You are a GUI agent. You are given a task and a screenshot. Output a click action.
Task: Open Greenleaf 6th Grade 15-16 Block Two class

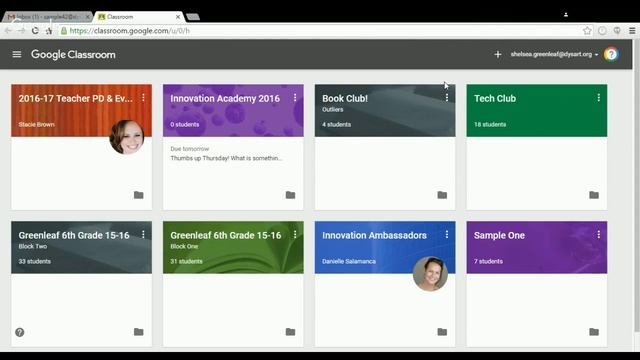74,235
